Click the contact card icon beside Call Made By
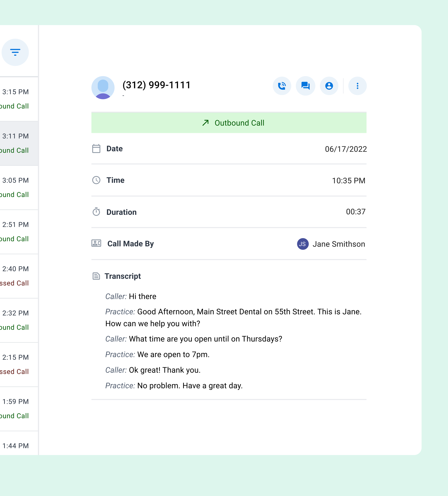Image resolution: width=448 pixels, height=496 pixels. click(x=96, y=243)
